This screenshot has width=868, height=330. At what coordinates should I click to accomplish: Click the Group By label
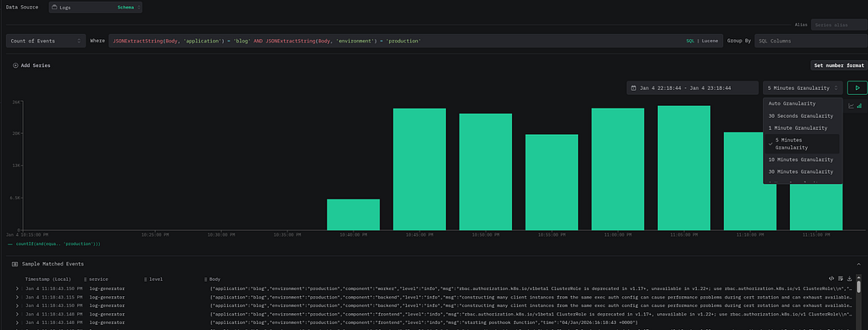pyautogui.click(x=739, y=41)
